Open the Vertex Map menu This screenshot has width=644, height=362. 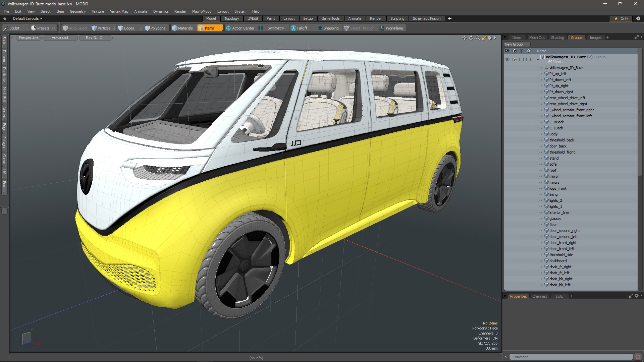click(x=119, y=11)
